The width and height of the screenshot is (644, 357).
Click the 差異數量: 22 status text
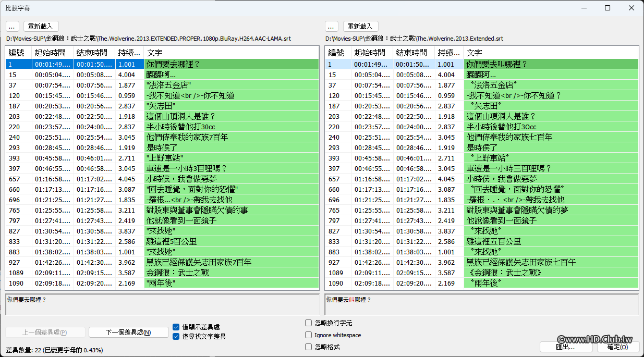coord(55,350)
